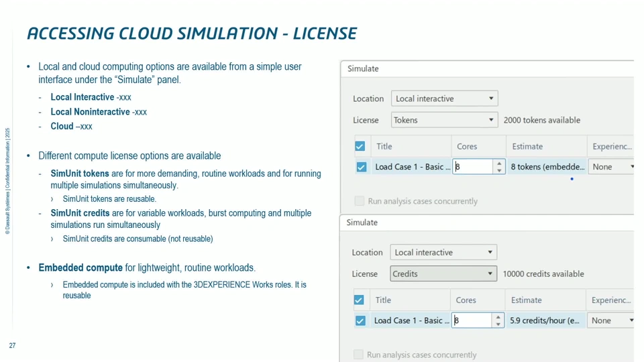Increase Cores with the up arrow in the Tokens panel
Image resolution: width=644 pixels, height=362 pixels.
(499, 164)
